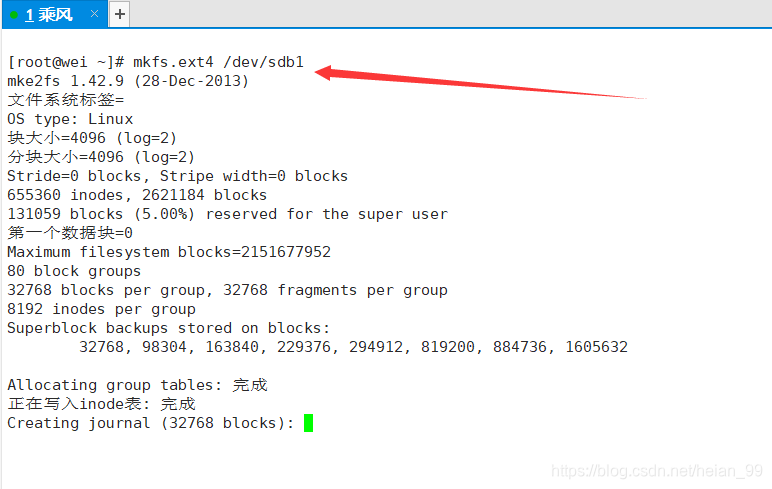Click the green connection status dot
Screen dimensions: 772x489
(x=14, y=15)
